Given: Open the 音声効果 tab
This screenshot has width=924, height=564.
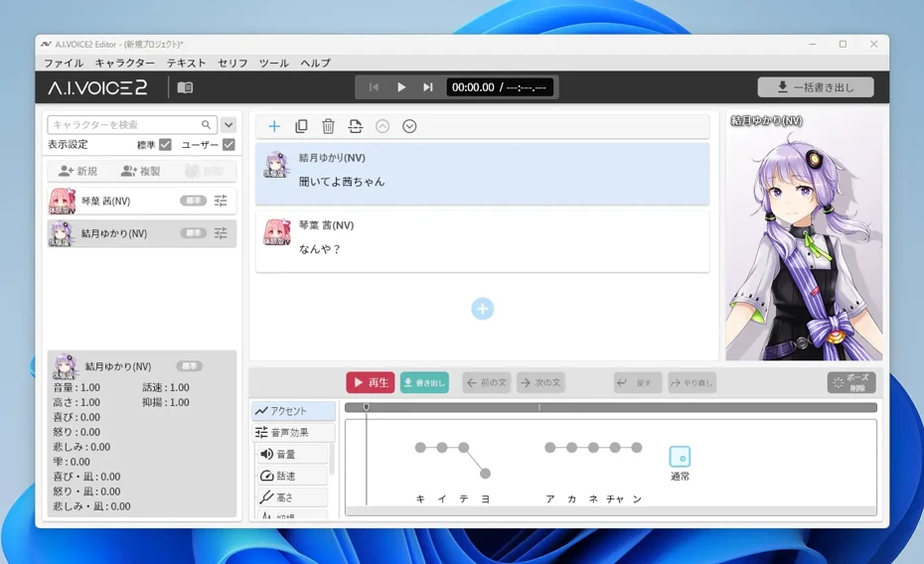Looking at the screenshot, I should 293,433.
